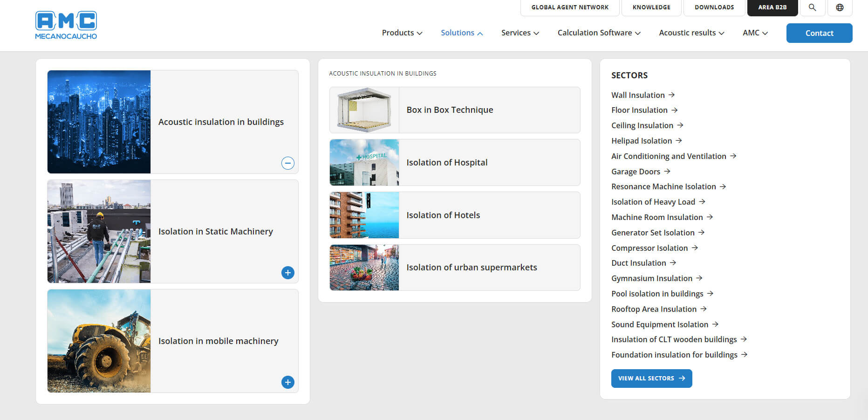Image resolution: width=868 pixels, height=420 pixels.
Task: Collapse Acoustic insulation in buildings minus icon
Action: coord(288,163)
